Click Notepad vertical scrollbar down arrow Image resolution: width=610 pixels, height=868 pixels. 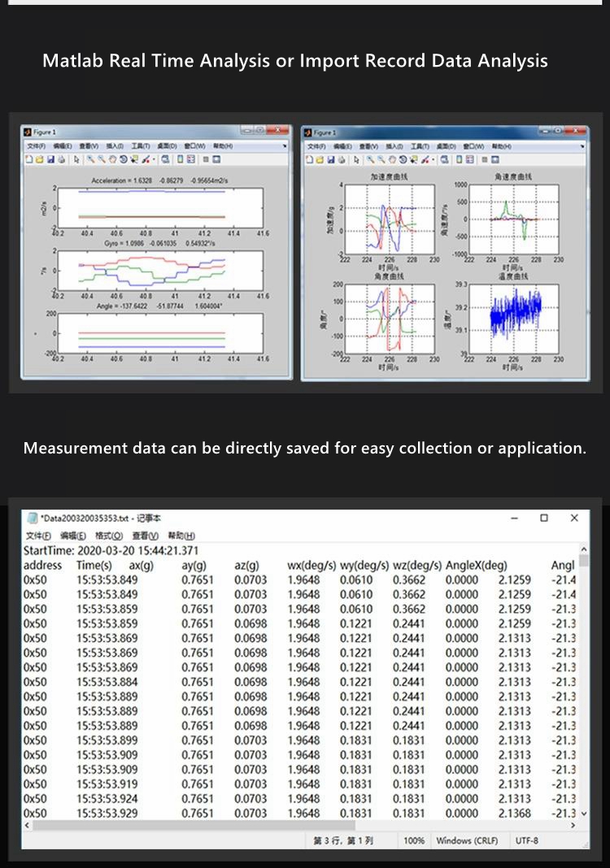click(x=583, y=813)
